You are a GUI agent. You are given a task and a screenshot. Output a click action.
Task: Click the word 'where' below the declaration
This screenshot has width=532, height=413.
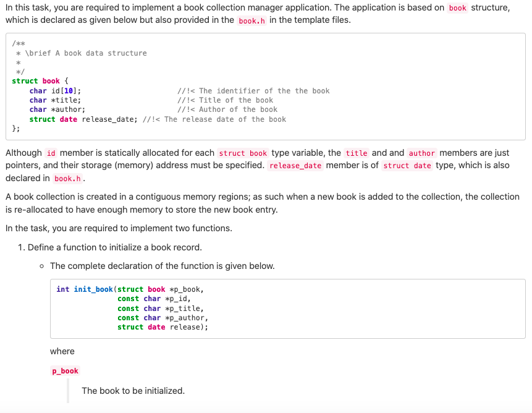(62, 351)
